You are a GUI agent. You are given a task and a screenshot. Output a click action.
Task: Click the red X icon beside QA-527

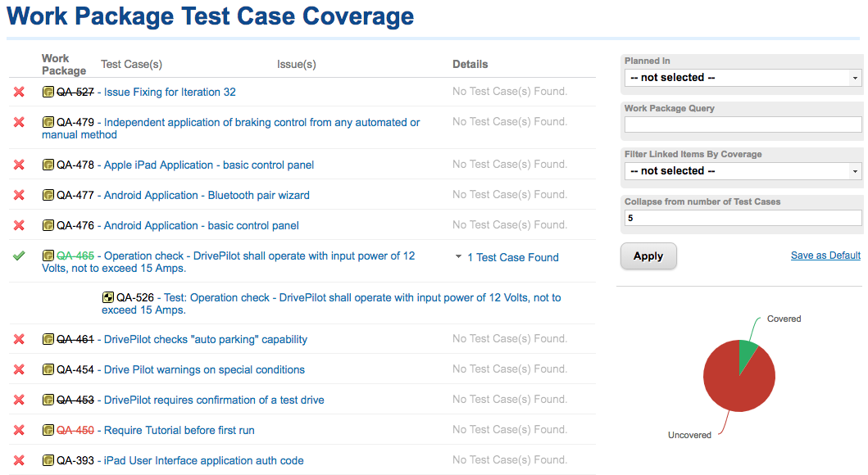(x=19, y=93)
